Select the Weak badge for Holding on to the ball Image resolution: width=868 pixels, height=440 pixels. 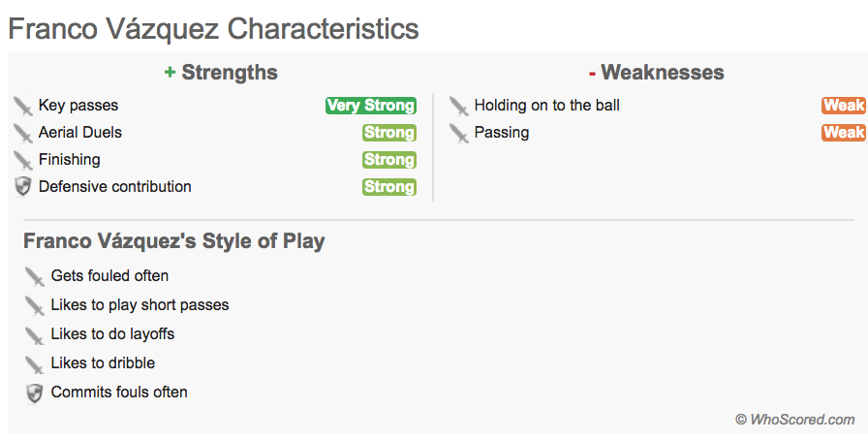[844, 106]
